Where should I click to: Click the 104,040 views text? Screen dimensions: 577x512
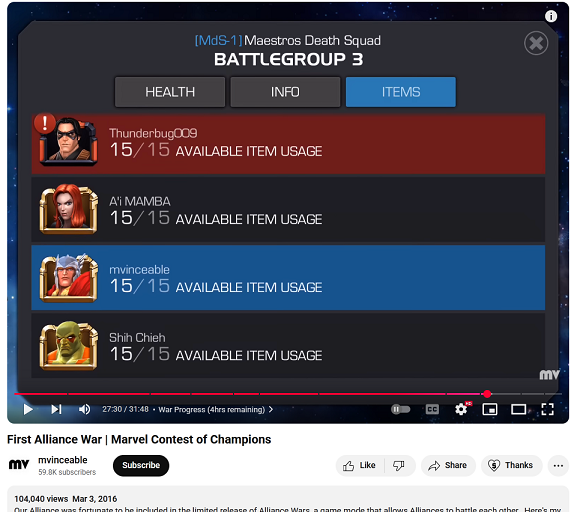[x=41, y=499]
